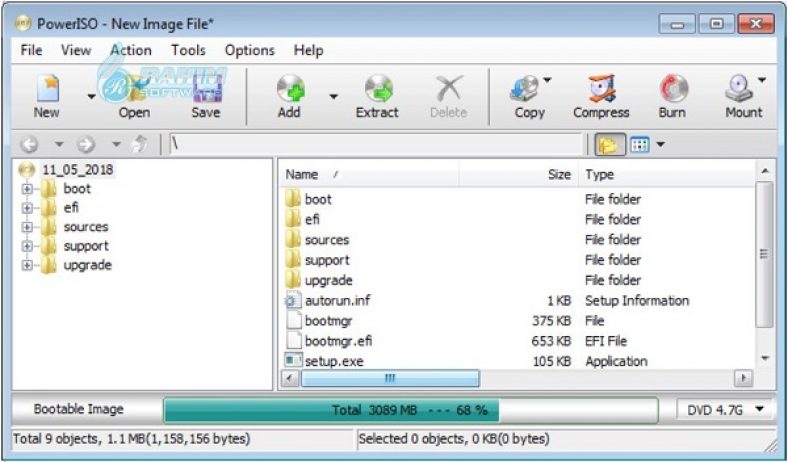Image resolution: width=788 pixels, height=462 pixels.
Task: Click the setup.exe application icon
Action: tap(293, 361)
